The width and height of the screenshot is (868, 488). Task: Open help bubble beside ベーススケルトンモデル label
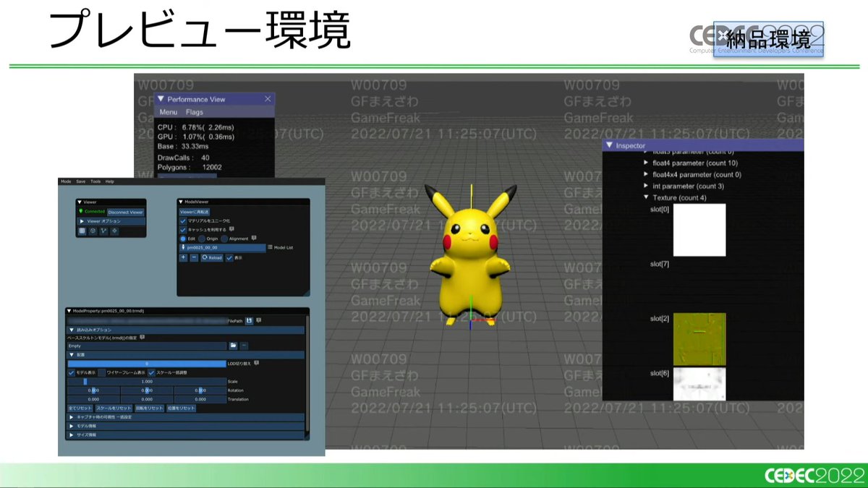(142, 337)
